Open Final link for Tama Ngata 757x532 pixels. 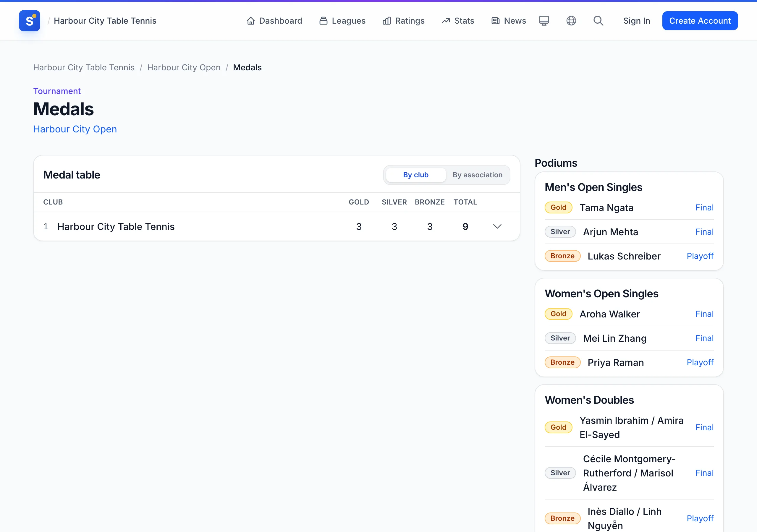(705, 208)
